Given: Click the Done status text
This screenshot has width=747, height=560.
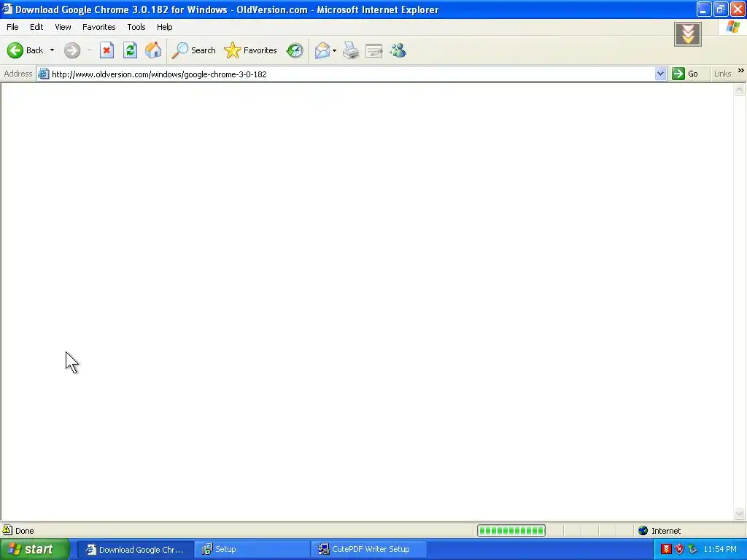Looking at the screenshot, I should pos(24,531).
